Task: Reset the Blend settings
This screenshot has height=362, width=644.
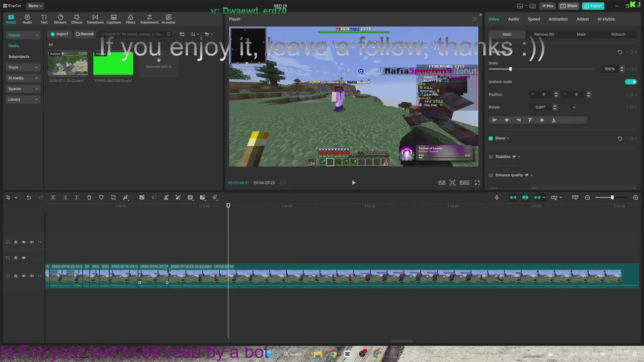Action: point(620,138)
